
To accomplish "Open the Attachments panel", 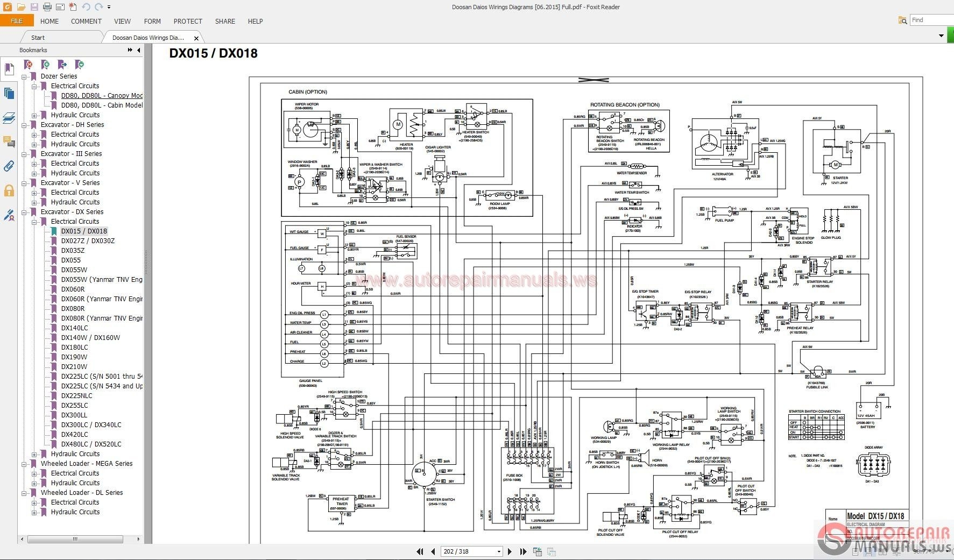I will (x=9, y=166).
